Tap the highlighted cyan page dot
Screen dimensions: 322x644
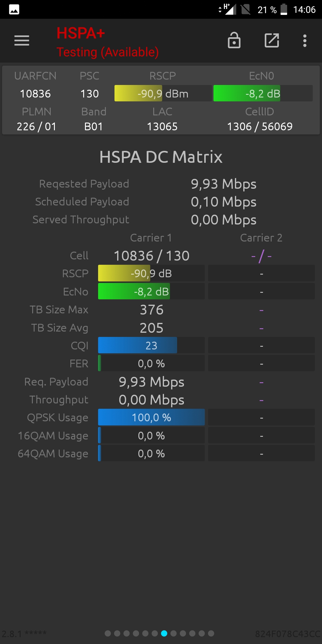(164, 633)
